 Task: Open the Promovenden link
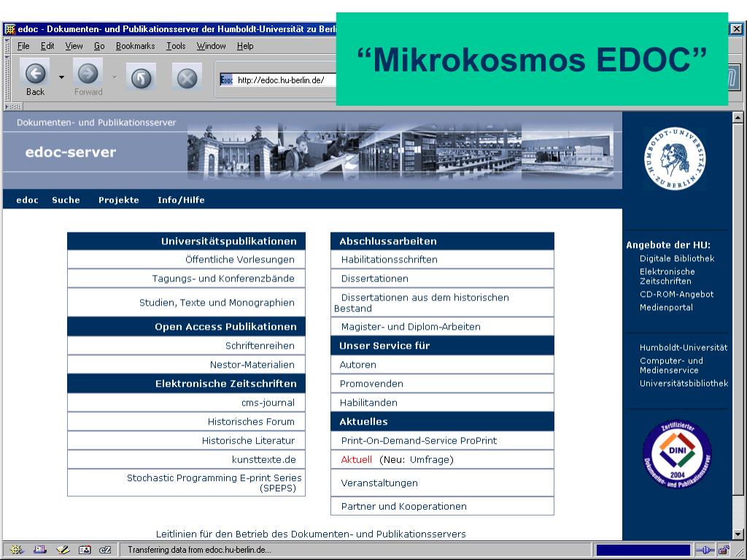(371, 384)
